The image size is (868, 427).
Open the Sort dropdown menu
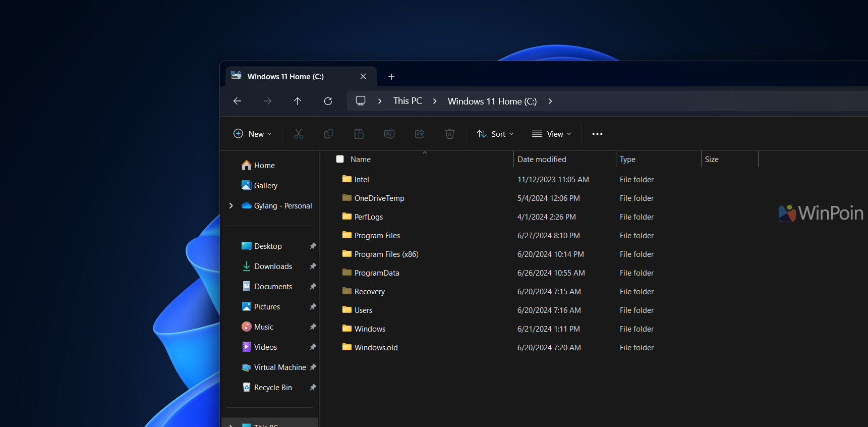(495, 134)
